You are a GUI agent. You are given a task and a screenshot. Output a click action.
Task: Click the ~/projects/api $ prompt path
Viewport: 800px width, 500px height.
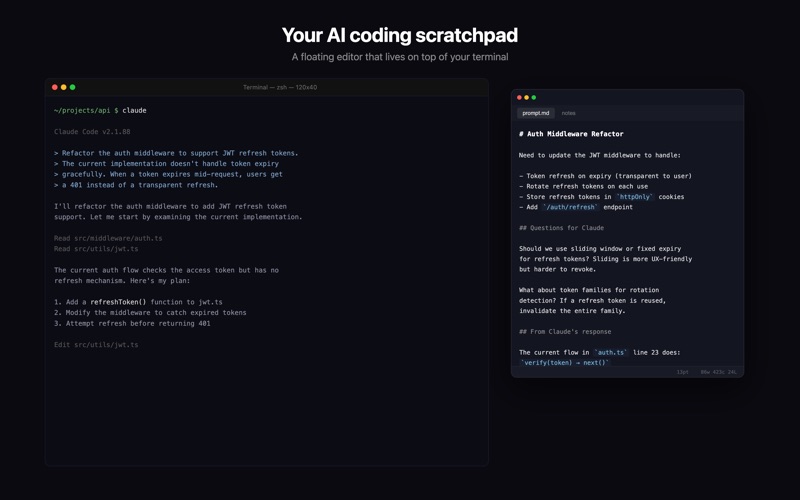86,110
